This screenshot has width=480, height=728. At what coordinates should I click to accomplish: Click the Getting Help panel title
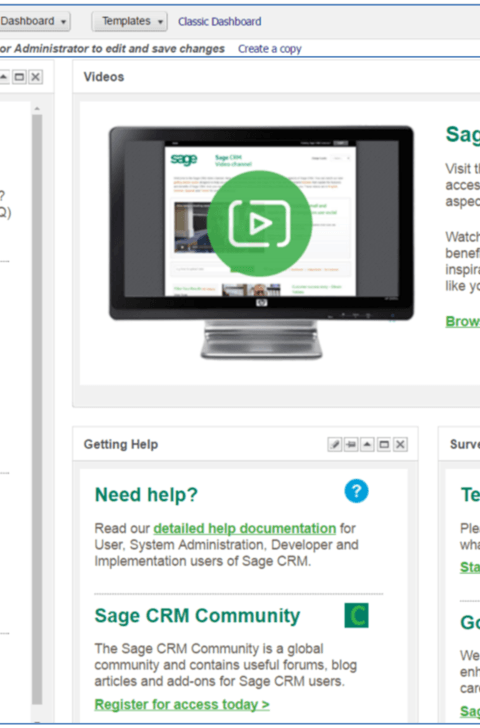pos(121,444)
